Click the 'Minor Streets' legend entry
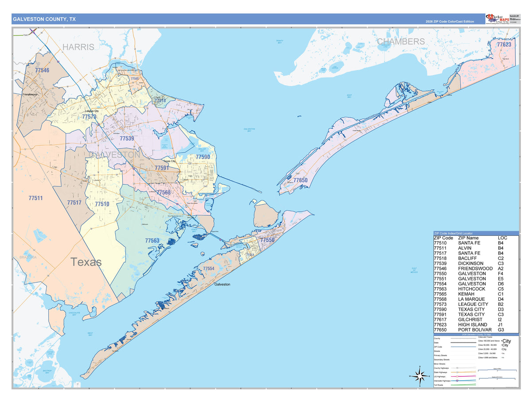 (x=439, y=364)
